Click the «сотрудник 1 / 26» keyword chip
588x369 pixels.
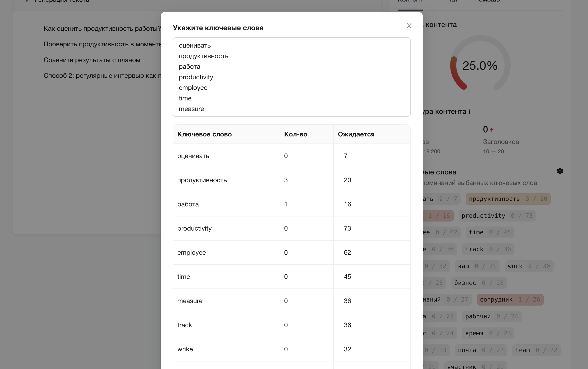pos(510,300)
